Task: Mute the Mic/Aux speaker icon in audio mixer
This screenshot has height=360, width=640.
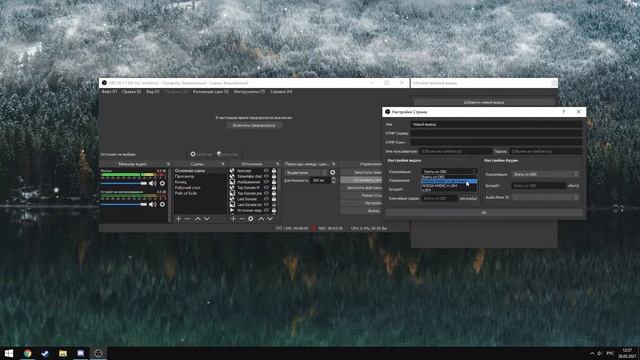Action: tap(152, 183)
